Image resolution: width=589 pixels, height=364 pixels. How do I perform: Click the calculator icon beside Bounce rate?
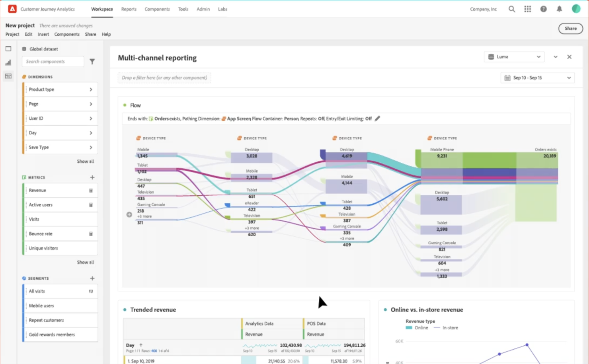(x=91, y=234)
